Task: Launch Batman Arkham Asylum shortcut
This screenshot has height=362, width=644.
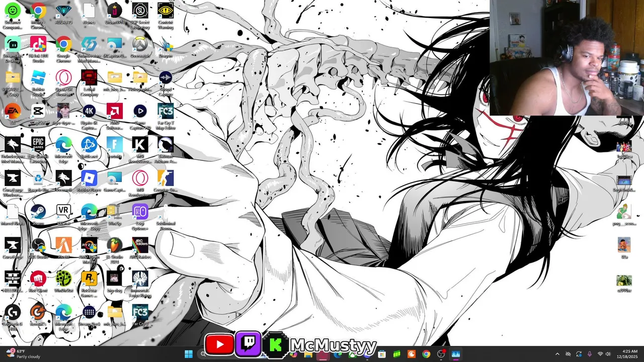Action: (x=166, y=150)
